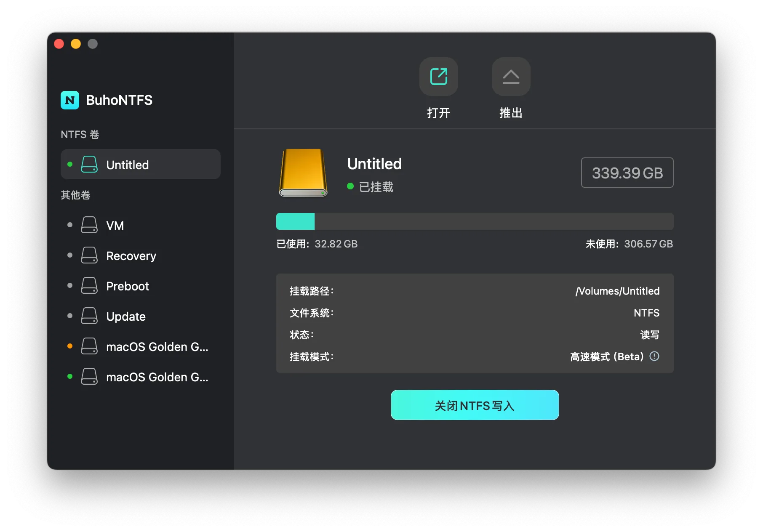
Task: Click the 339.39 GB capacity box
Action: pyautogui.click(x=627, y=173)
